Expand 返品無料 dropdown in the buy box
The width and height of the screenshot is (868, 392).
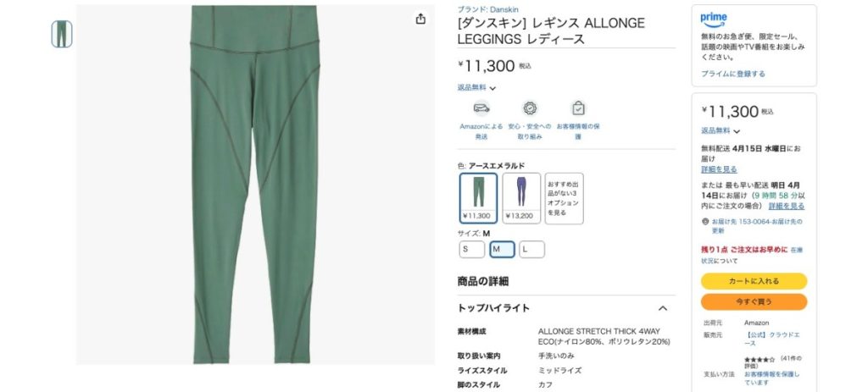(x=721, y=131)
